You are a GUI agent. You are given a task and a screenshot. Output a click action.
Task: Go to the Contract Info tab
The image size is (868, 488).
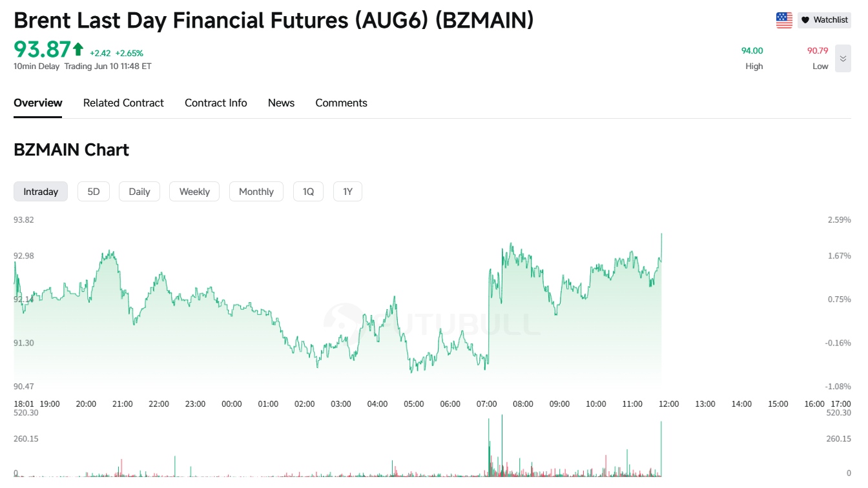(216, 103)
